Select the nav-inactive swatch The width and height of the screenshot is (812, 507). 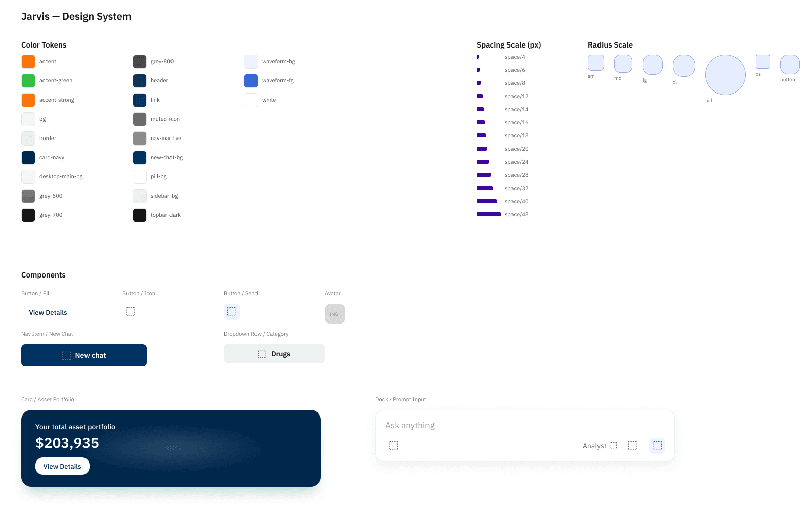click(140, 139)
